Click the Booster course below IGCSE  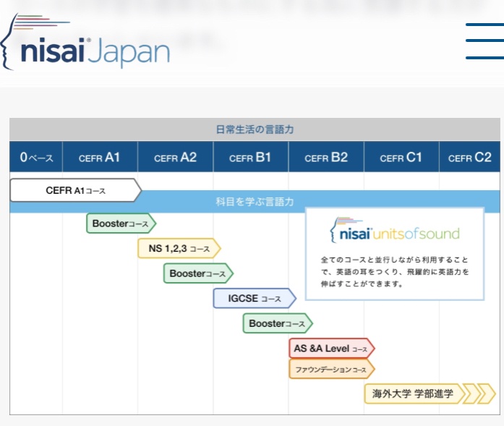[277, 323]
